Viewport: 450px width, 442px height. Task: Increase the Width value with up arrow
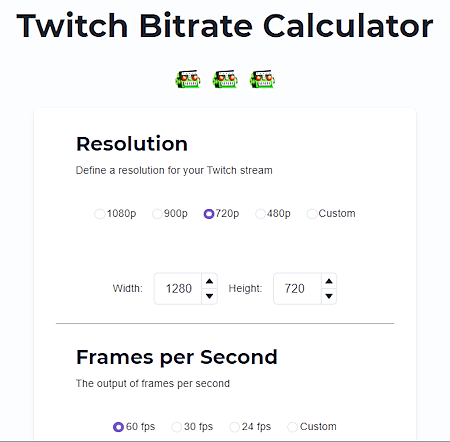coord(209,281)
